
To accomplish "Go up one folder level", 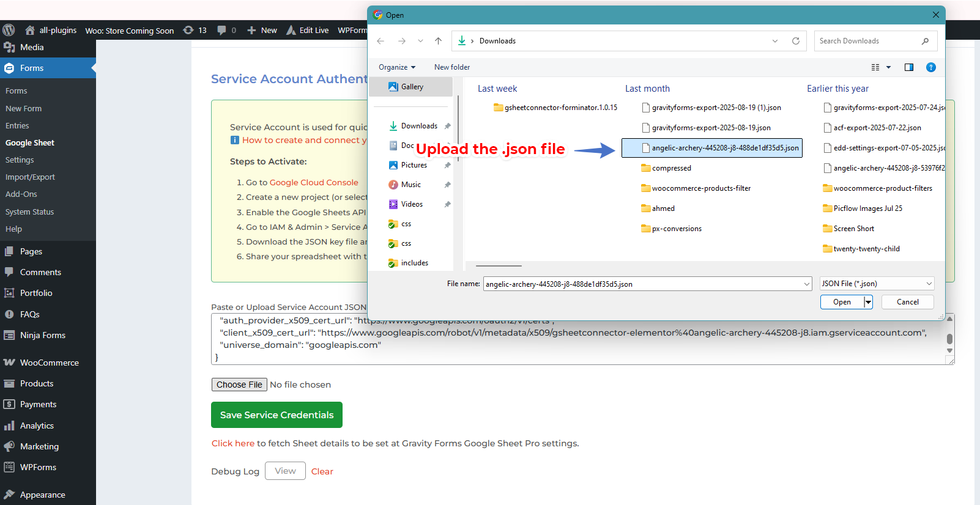I will [438, 41].
